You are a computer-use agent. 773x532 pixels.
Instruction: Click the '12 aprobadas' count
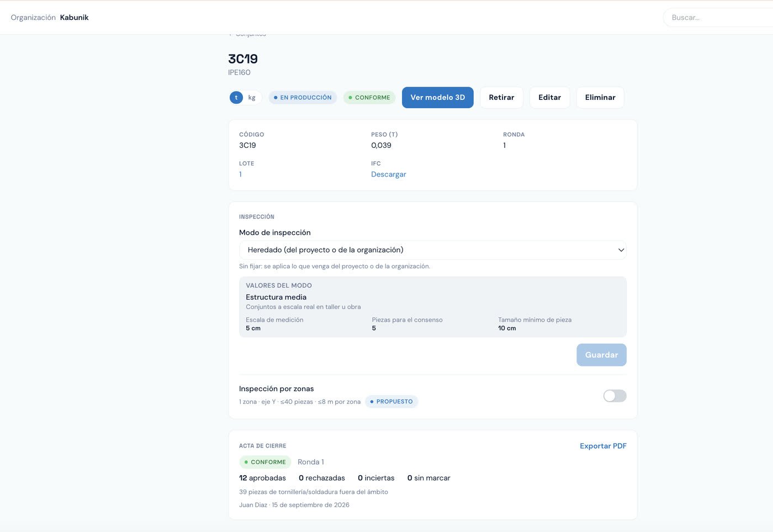pos(262,478)
